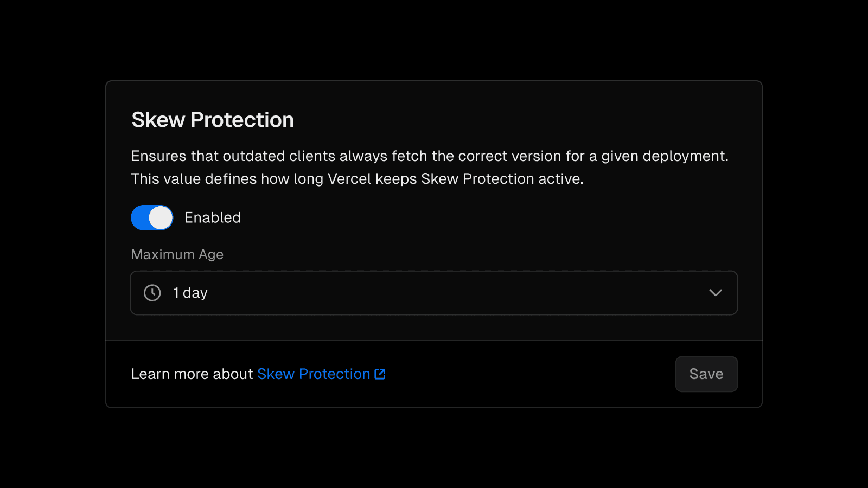Click the external link icon beside Skew Protection
The image size is (868, 488).
click(380, 374)
